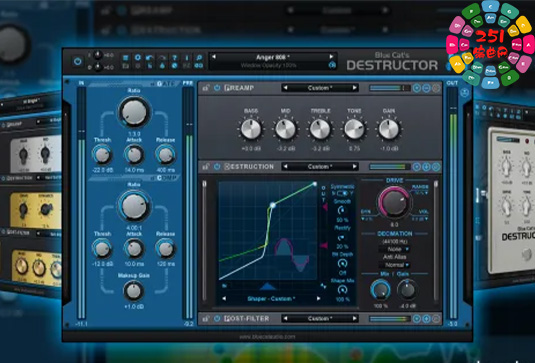Open the bluecataudio.com link at bottom
The image size is (535, 363).
[x=267, y=337]
